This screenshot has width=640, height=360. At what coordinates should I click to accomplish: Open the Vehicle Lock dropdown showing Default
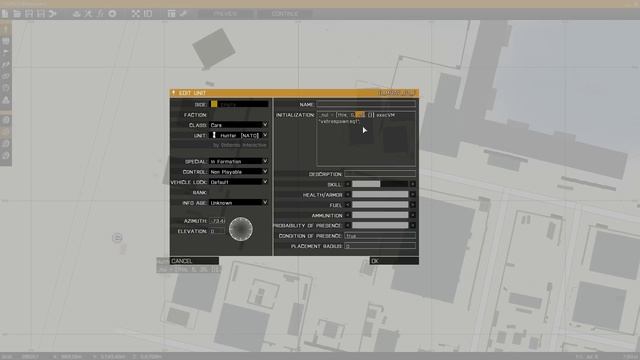[238, 182]
